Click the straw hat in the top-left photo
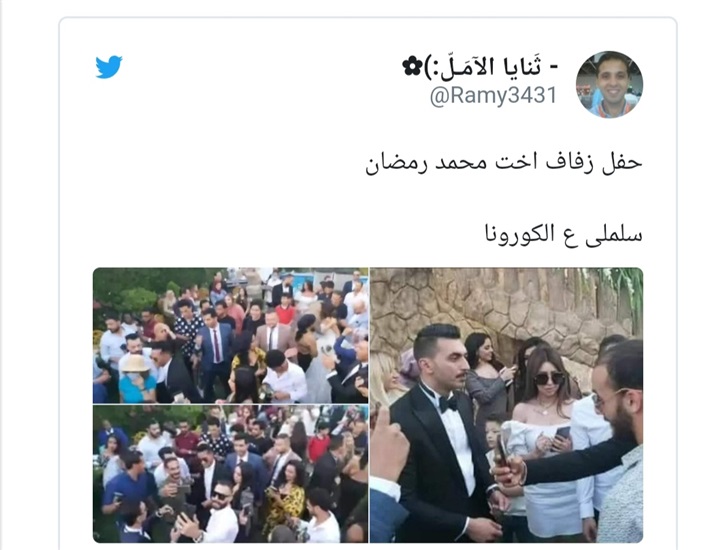This screenshot has width=720, height=550. (x=135, y=364)
